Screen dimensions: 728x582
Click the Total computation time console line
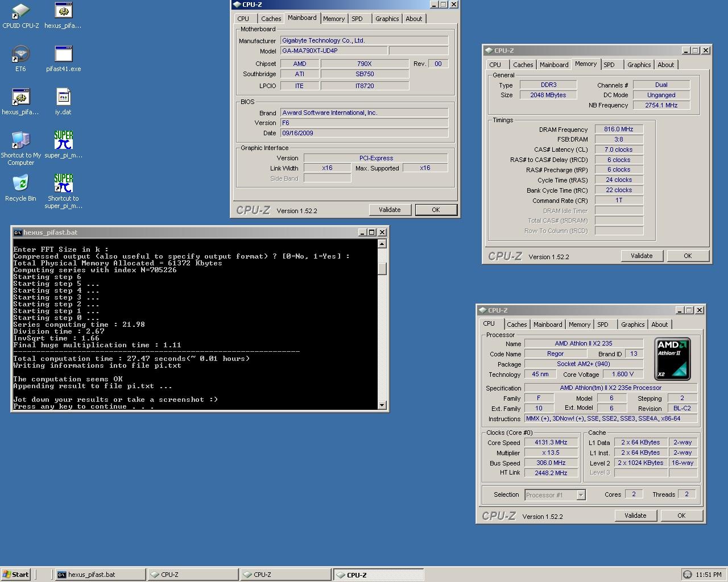click(131, 359)
